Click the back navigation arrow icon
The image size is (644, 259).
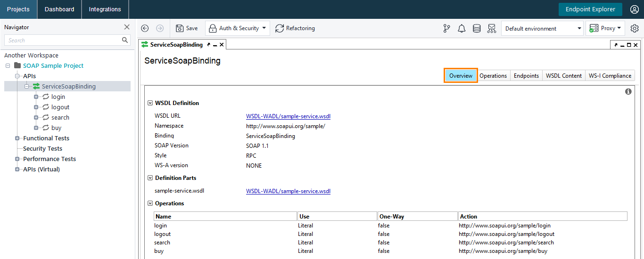coord(145,28)
